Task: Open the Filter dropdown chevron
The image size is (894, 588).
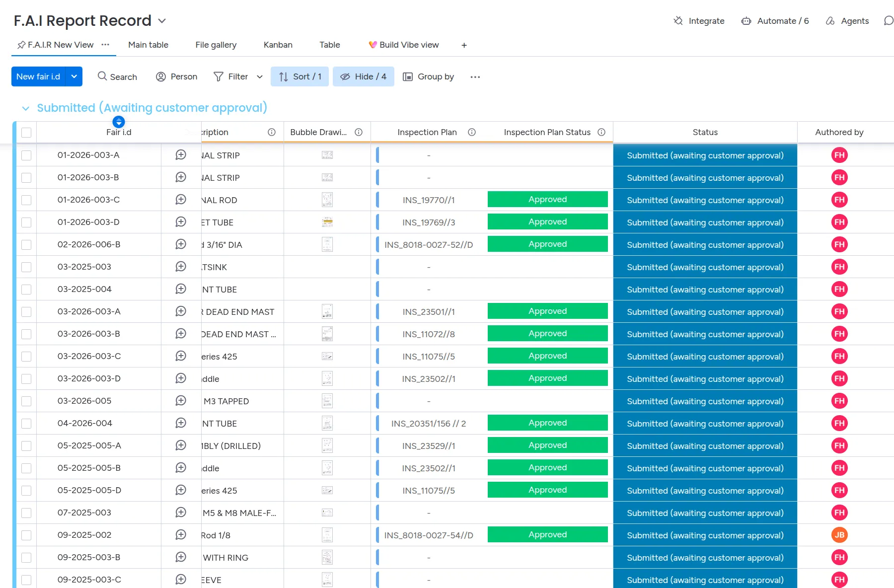Action: click(x=260, y=77)
